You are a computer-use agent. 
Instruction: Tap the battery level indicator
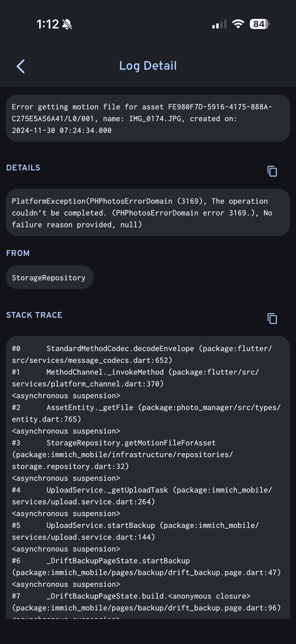click(259, 24)
